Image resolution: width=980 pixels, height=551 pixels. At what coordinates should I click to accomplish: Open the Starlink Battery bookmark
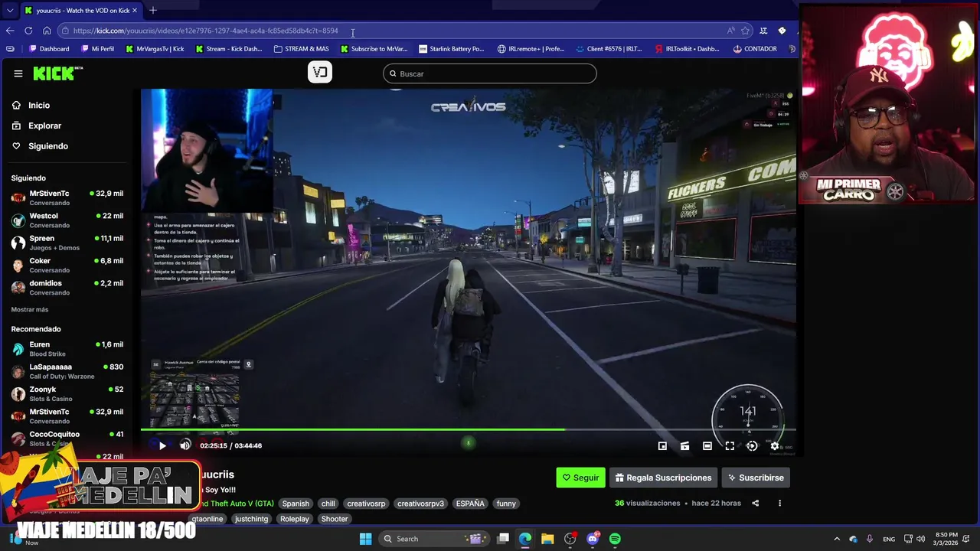pos(451,49)
